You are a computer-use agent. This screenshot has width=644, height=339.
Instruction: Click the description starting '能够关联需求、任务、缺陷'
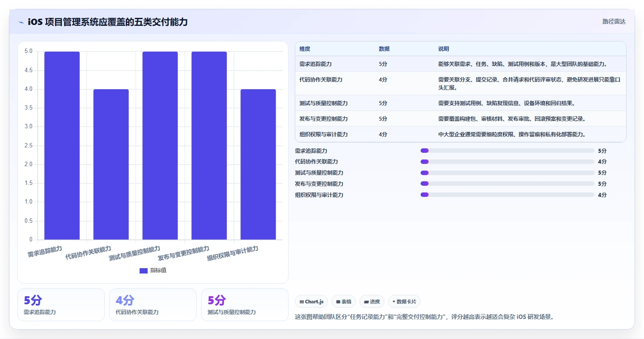point(523,64)
